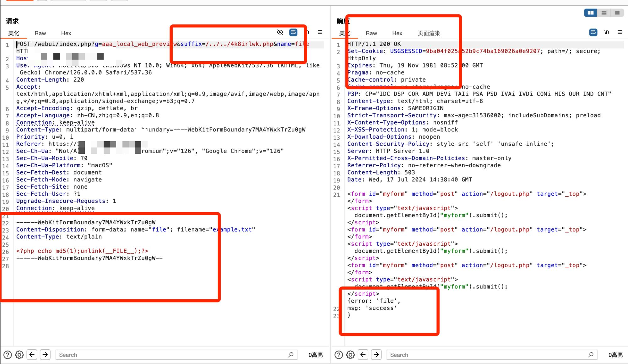This screenshot has width=628, height=364.
Task: Open the response Hex tab
Action: (397, 33)
